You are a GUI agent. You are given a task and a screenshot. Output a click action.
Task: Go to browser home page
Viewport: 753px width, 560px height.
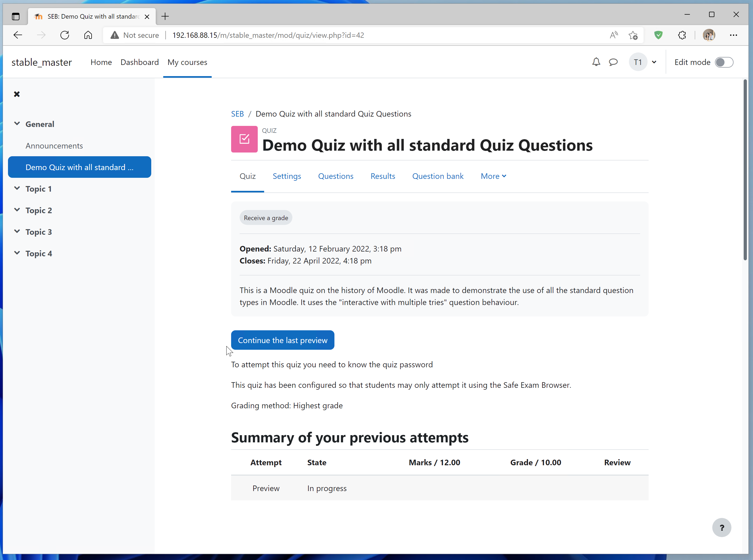[x=88, y=35]
